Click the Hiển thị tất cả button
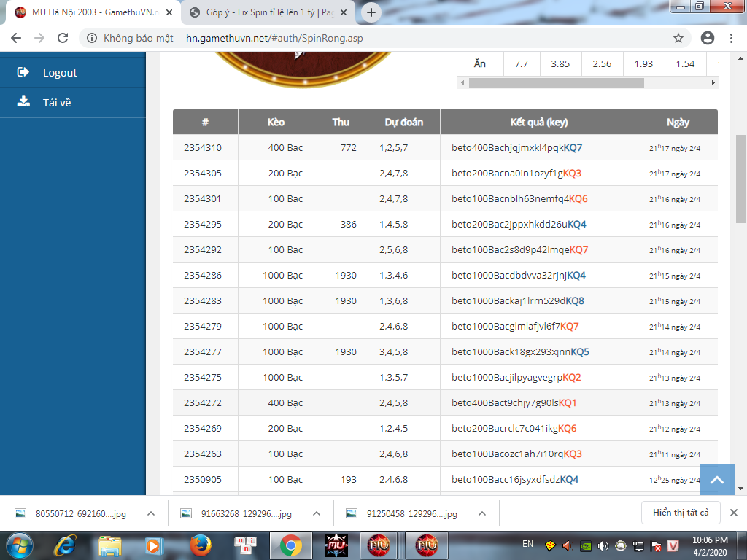 [680, 513]
